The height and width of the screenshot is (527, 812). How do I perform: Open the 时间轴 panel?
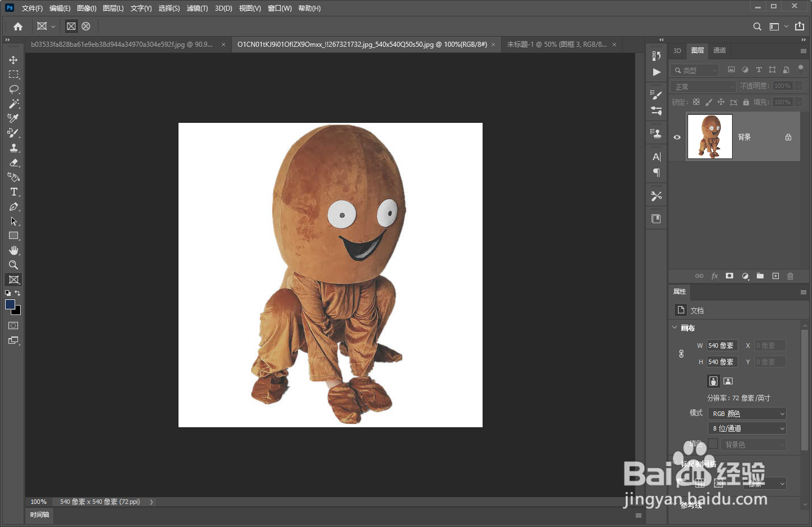(x=39, y=515)
